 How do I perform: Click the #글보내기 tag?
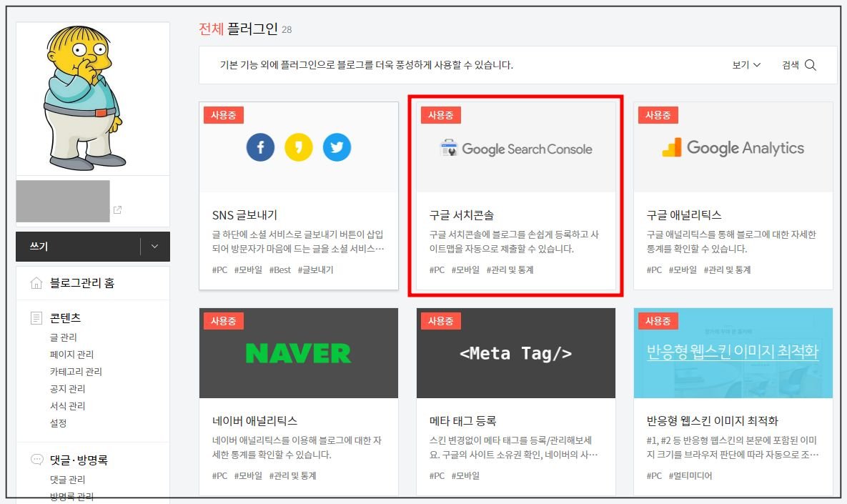[315, 270]
